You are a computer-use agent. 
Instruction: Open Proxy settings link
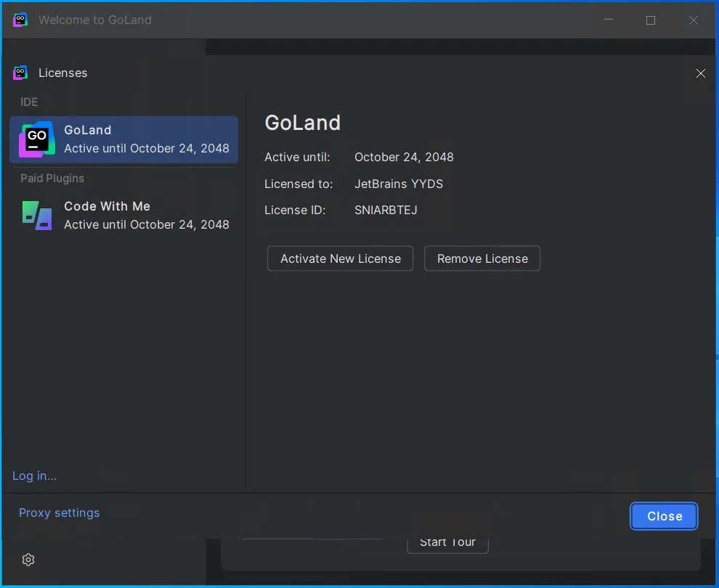59,513
